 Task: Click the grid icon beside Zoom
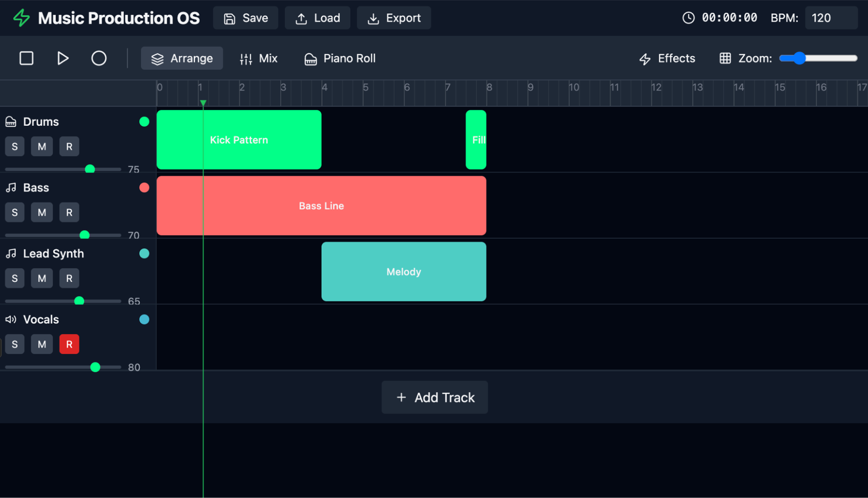725,58
